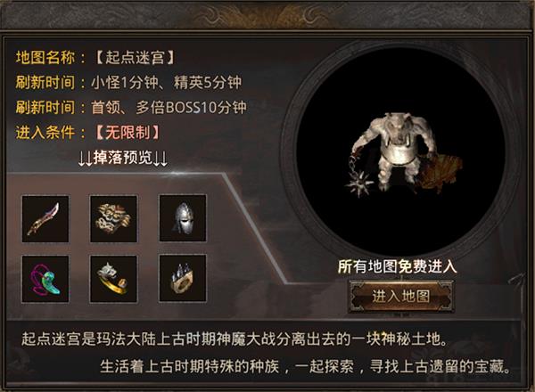Click the 首领、多倍BOSS10分钟 refresh line
535x392 pixels.
(x=169, y=108)
